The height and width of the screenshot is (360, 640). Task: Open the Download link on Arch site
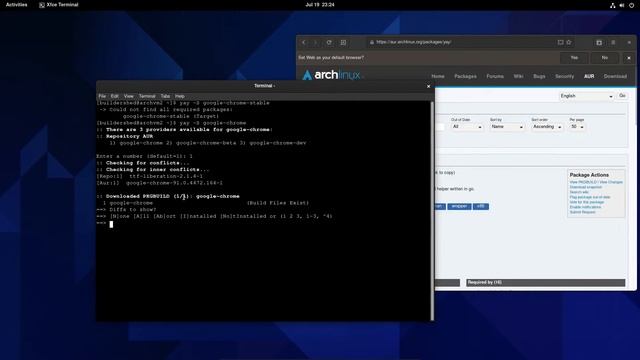point(615,76)
